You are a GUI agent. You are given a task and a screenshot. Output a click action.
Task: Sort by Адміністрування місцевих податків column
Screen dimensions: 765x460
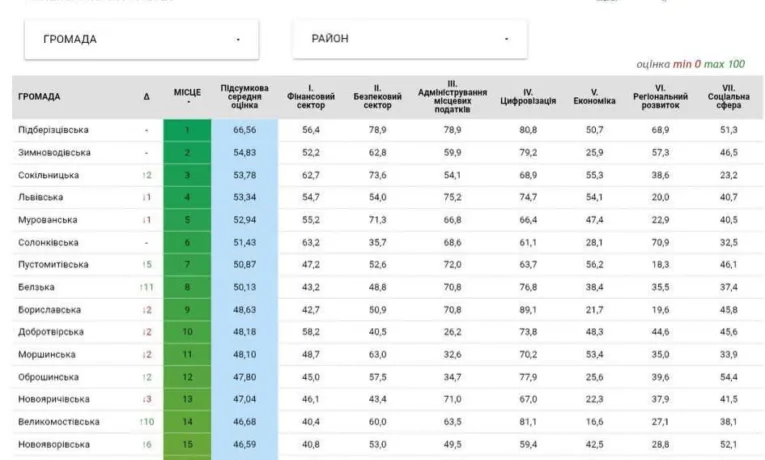pyautogui.click(x=452, y=96)
